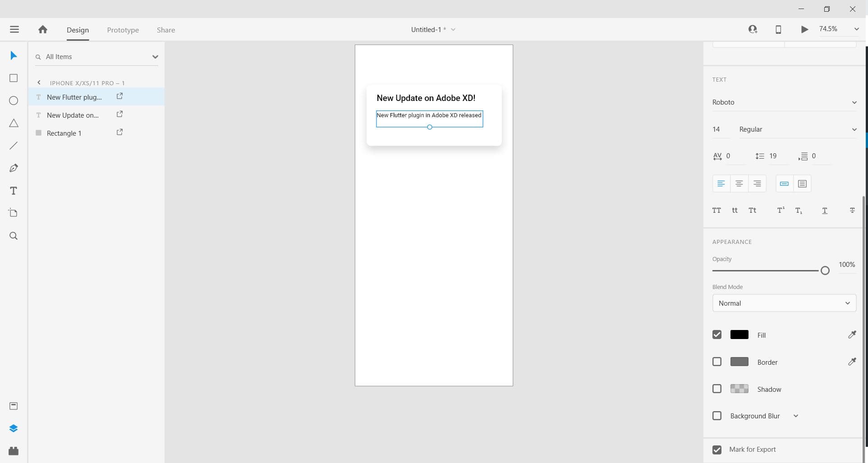This screenshot has width=868, height=463.
Task: Enable the Border checkbox
Action: [717, 362]
